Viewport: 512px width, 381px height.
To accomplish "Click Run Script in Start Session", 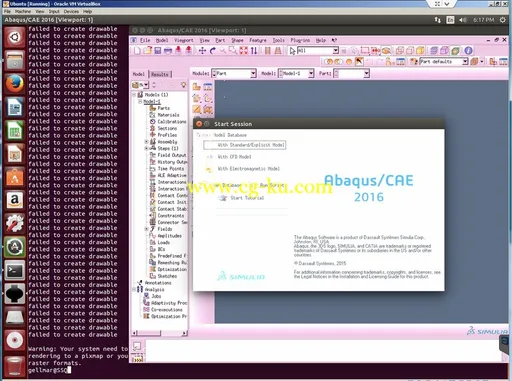I will click(x=272, y=185).
